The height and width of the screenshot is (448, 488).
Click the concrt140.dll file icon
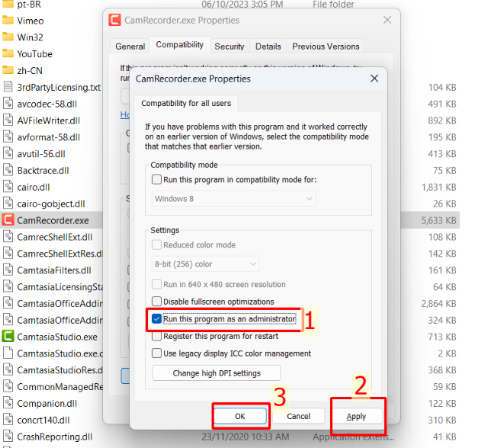[x=8, y=420]
